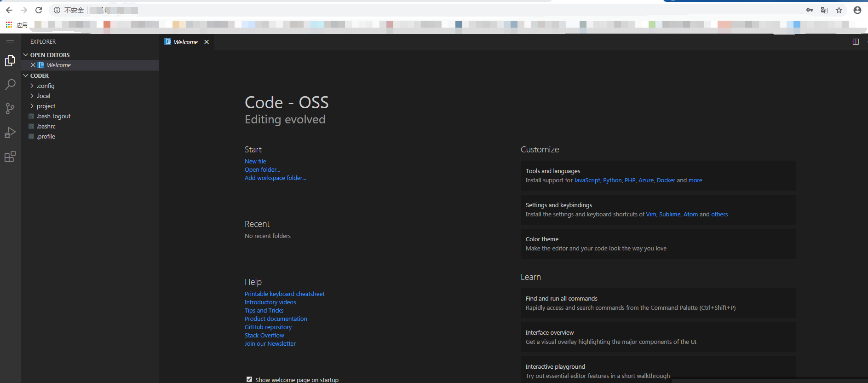This screenshot has height=383, width=868.
Task: Expand the .local folder
Action: point(90,96)
